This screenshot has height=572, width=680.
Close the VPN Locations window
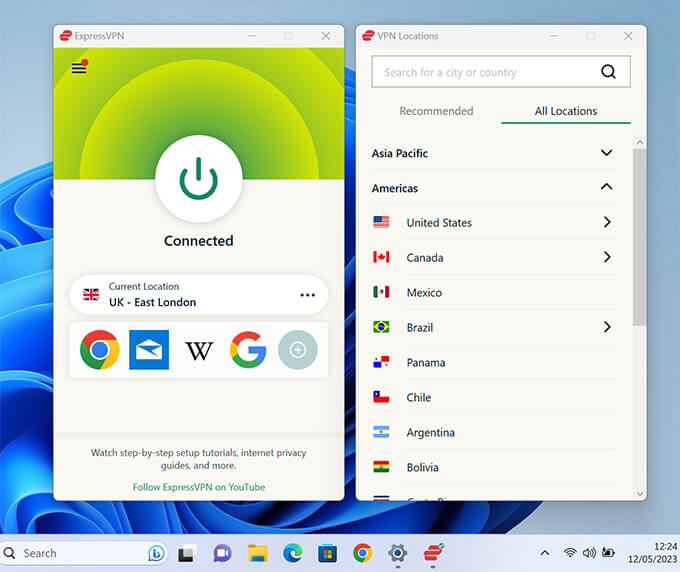628,36
